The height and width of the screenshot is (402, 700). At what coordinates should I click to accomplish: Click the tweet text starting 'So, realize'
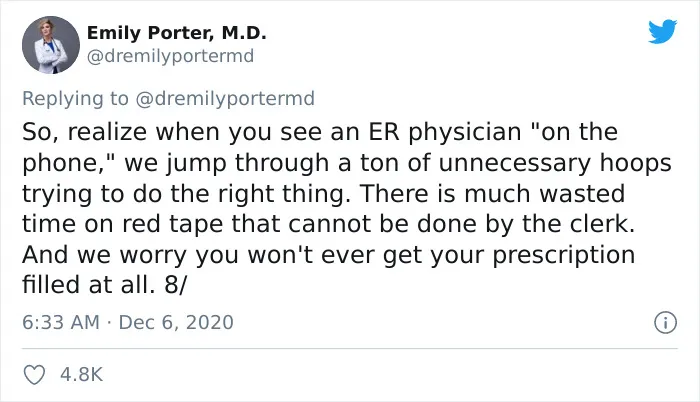(x=346, y=208)
